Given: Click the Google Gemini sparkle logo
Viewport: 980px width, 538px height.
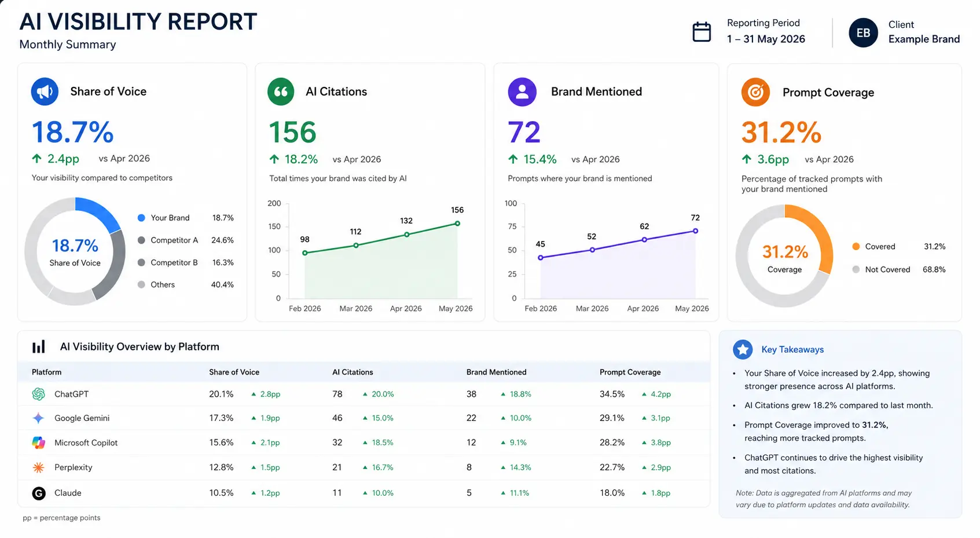Looking at the screenshot, I should [x=39, y=418].
